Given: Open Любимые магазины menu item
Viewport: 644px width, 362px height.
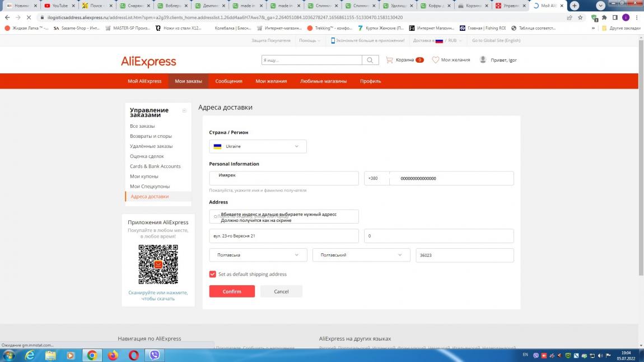Looking at the screenshot, I should (x=323, y=81).
